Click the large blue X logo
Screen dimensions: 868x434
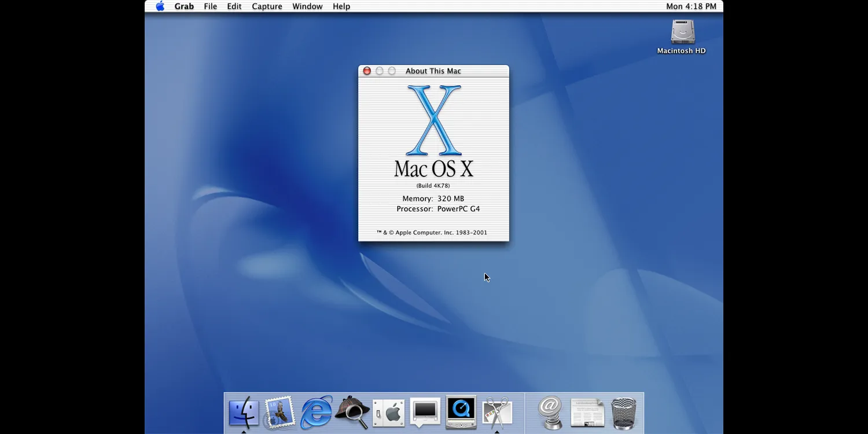[434, 120]
